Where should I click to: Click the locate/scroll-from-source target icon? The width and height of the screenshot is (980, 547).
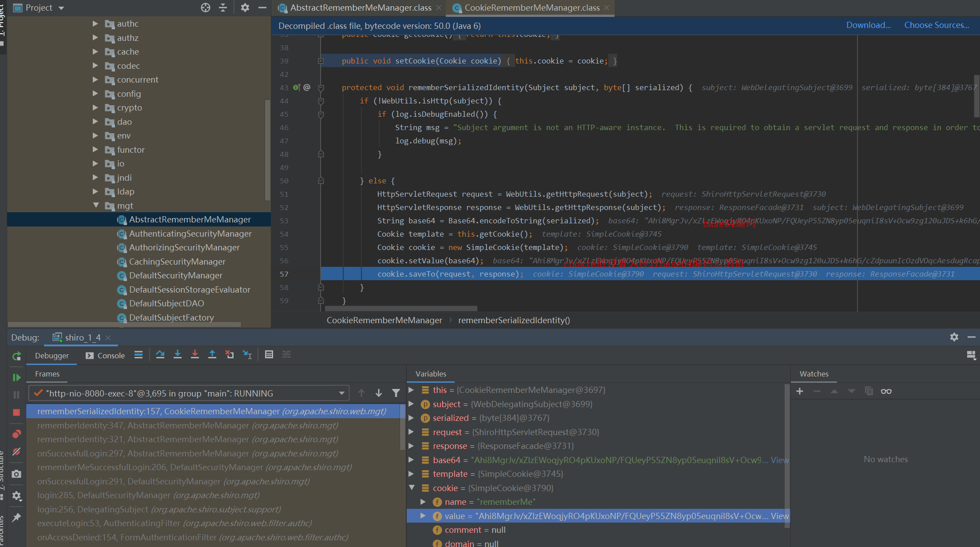click(205, 8)
